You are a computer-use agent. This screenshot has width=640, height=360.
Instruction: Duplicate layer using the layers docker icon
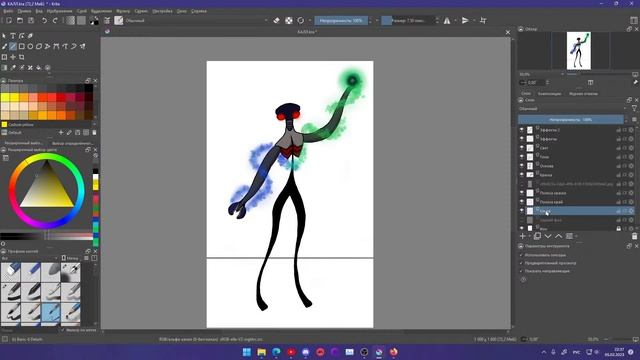(x=537, y=236)
